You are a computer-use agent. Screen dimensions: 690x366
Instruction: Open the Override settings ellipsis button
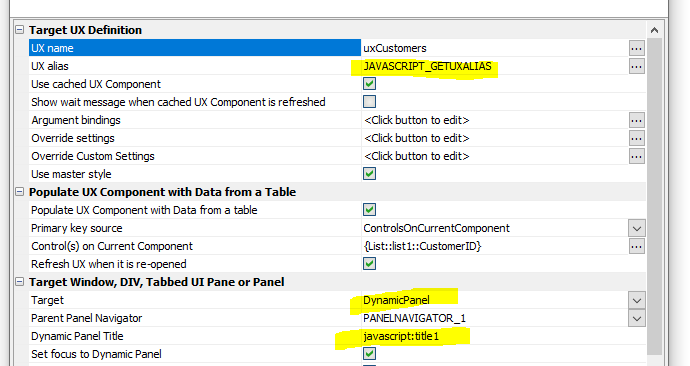pos(636,138)
